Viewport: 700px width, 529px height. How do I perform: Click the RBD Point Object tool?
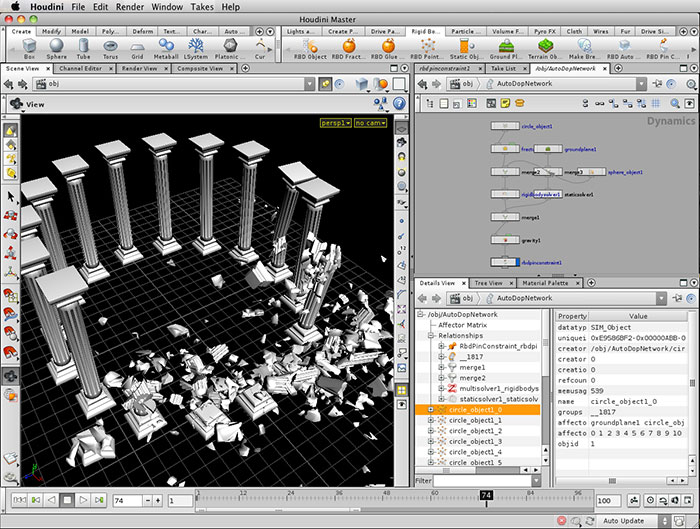click(x=427, y=49)
